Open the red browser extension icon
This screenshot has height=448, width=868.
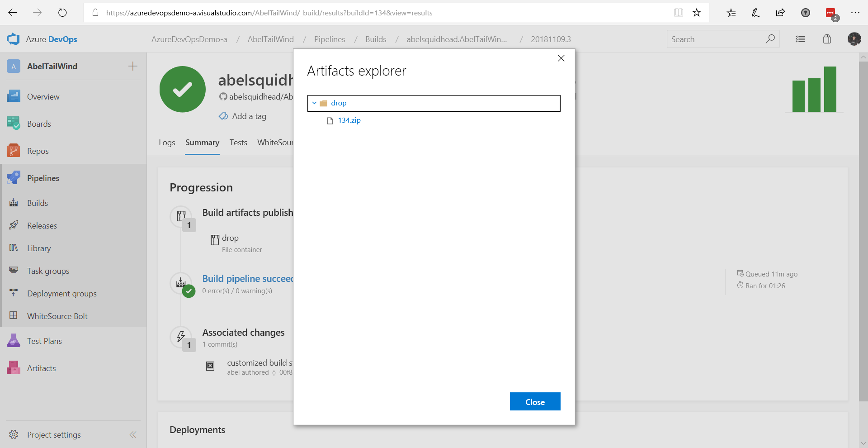(x=831, y=13)
